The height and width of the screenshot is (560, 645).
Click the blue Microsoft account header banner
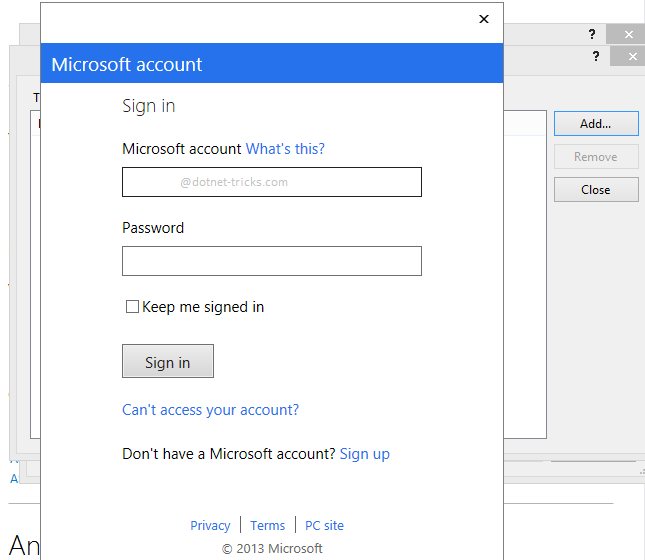tap(271, 65)
